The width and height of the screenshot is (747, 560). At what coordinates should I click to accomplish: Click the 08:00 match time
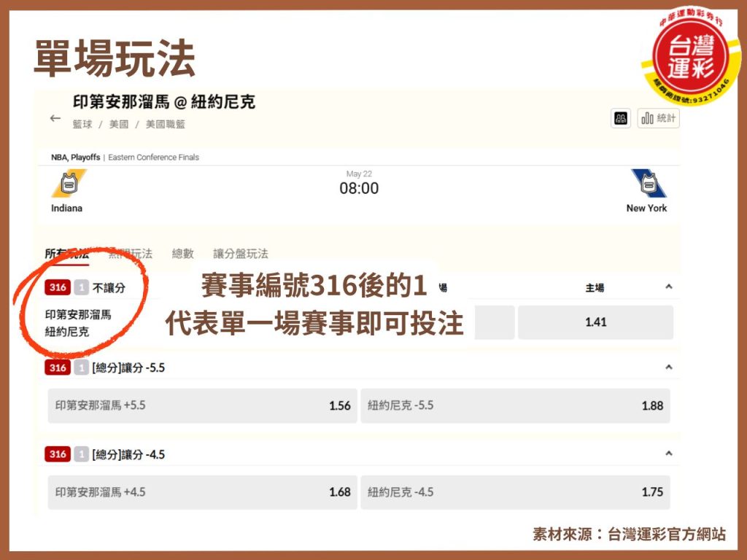[x=359, y=189]
